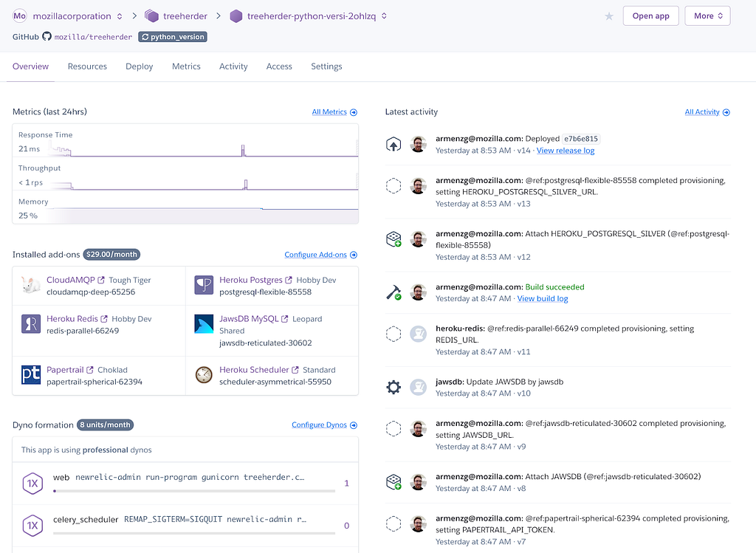This screenshot has width=756, height=553.
Task: Click the external link icon next to Heroku Redis
Action: tap(104, 319)
